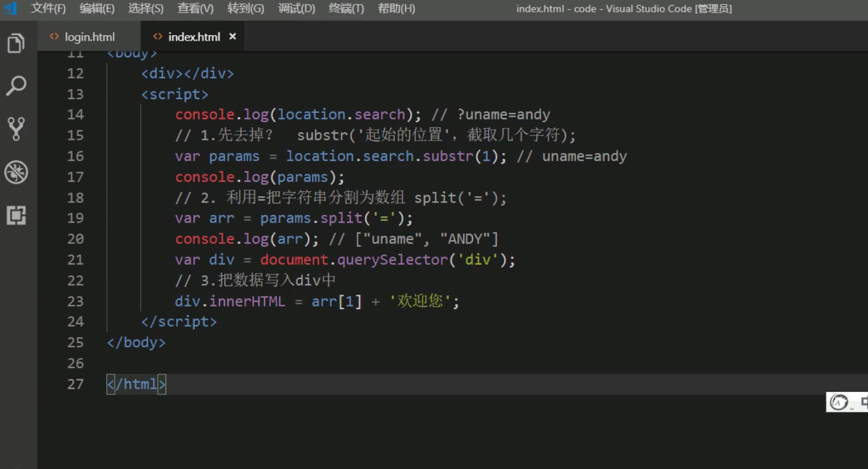This screenshot has width=868, height=469.
Task: Open the Debug view in activity bar
Action: [16, 172]
